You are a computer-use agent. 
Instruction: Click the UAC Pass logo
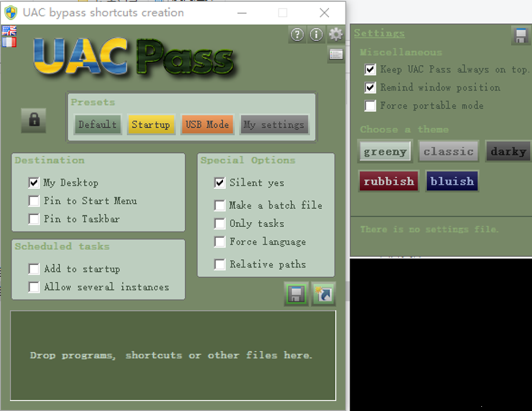click(134, 57)
